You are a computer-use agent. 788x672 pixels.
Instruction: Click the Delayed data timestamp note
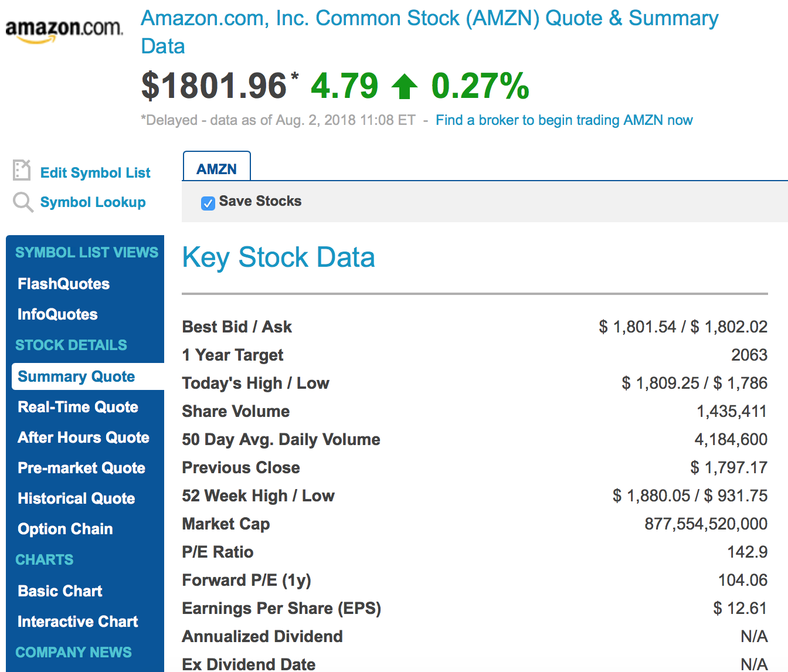click(x=278, y=120)
